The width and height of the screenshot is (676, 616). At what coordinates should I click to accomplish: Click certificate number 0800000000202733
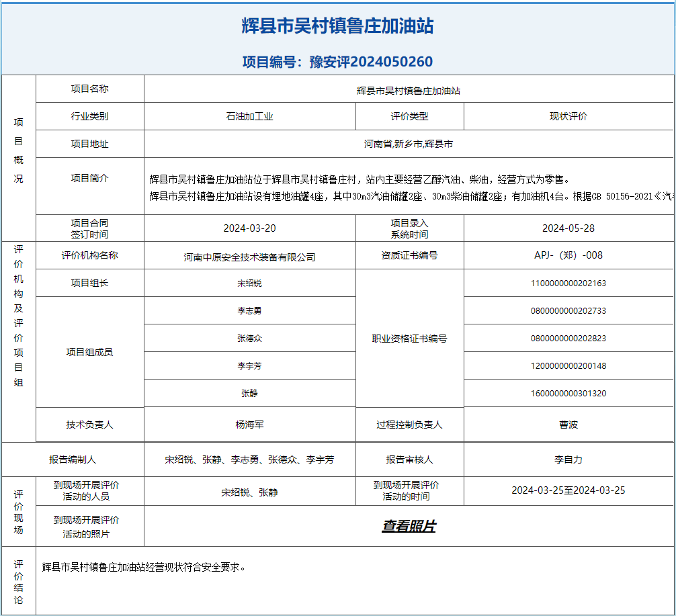click(568, 311)
